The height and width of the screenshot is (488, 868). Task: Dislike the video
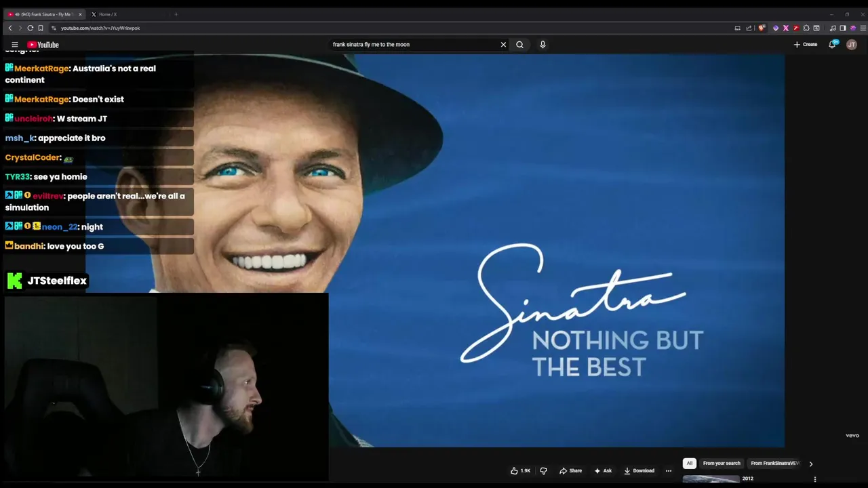543,471
